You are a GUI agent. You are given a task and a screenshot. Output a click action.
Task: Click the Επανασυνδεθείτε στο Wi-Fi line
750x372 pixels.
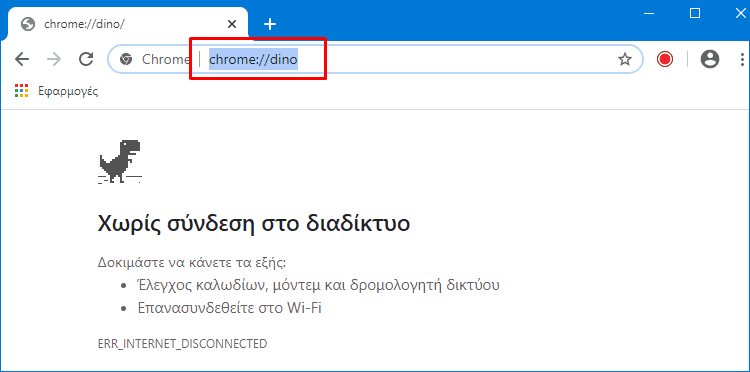click(x=230, y=307)
